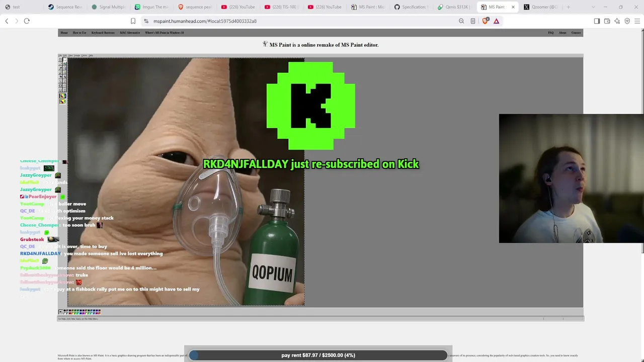This screenshot has height=362, width=644.
Task: Switch to the Signal Multipl tab
Action: point(109,7)
